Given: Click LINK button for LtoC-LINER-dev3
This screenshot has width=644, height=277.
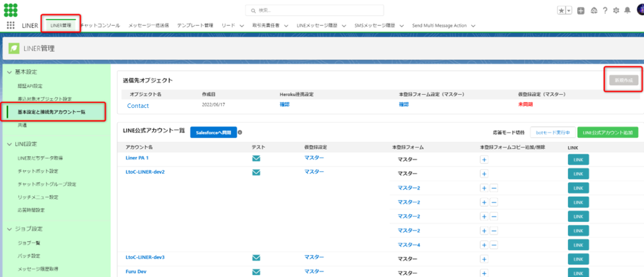Looking at the screenshot, I should tap(578, 259).
